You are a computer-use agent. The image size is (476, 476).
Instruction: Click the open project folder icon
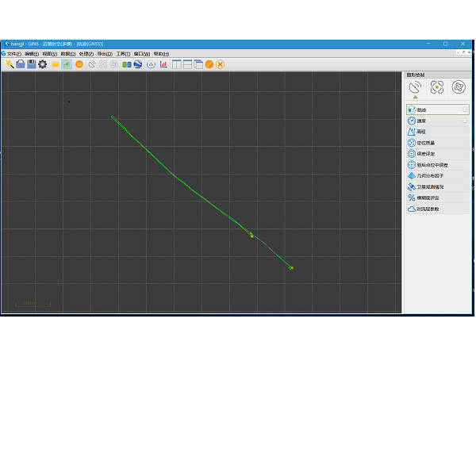coord(20,64)
